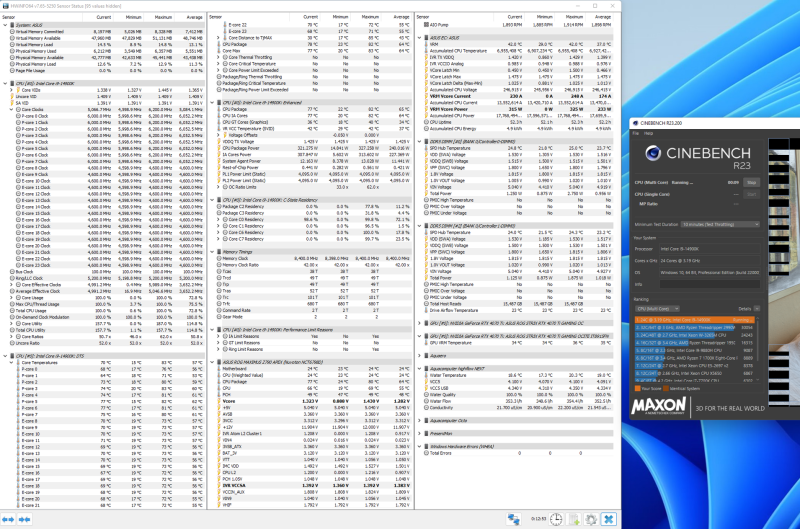Click the HWiNFO network remote monitoring icon
The width and height of the screenshot is (800, 529).
point(513,519)
